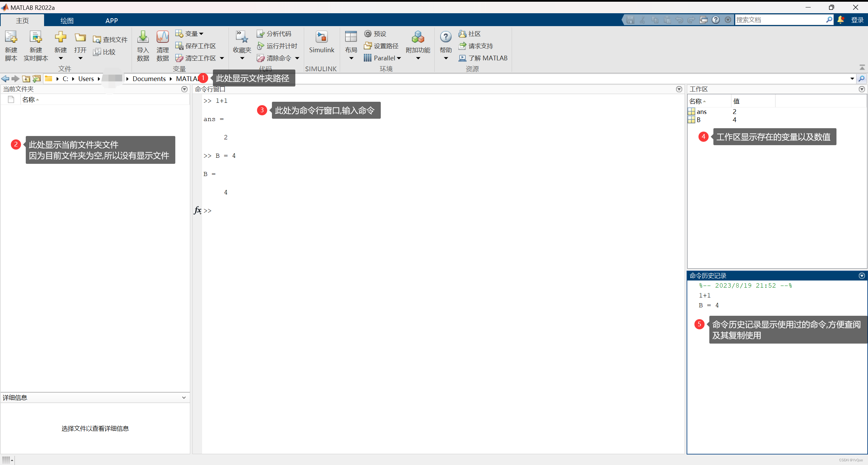Click the notification bell icon

pyautogui.click(x=841, y=20)
